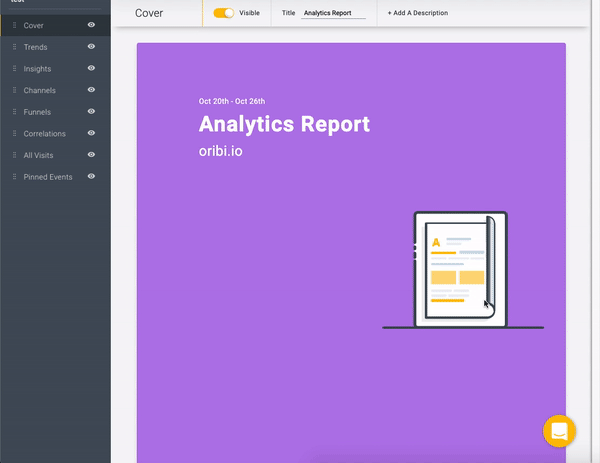Hide Correlations section with eye icon
The image size is (600, 463).
point(91,133)
